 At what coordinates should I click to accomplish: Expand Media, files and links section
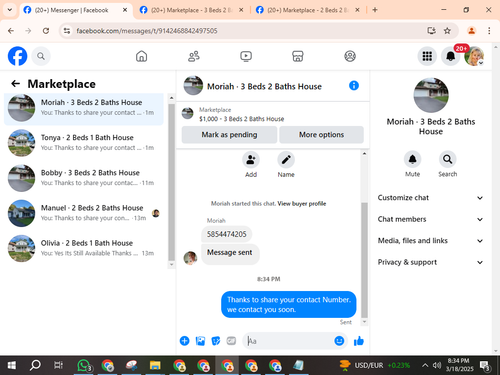tap(430, 241)
